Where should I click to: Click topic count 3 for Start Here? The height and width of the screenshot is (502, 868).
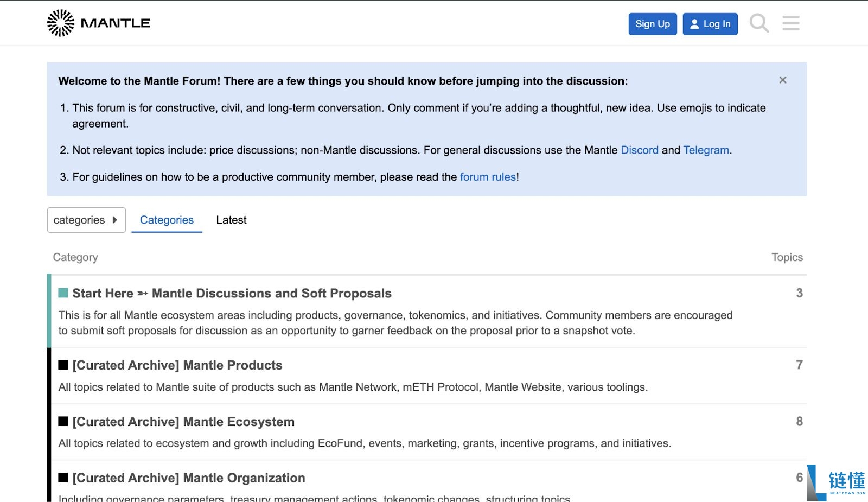pyautogui.click(x=799, y=293)
